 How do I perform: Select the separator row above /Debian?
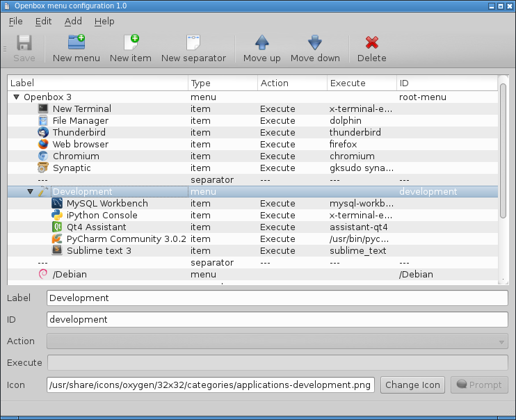pyautogui.click(x=252, y=263)
